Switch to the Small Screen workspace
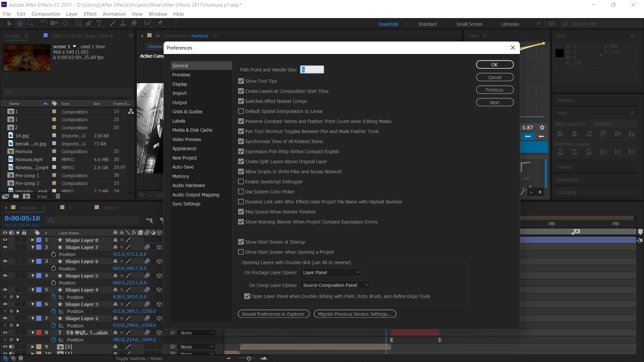The height and width of the screenshot is (362, 644). pyautogui.click(x=469, y=24)
